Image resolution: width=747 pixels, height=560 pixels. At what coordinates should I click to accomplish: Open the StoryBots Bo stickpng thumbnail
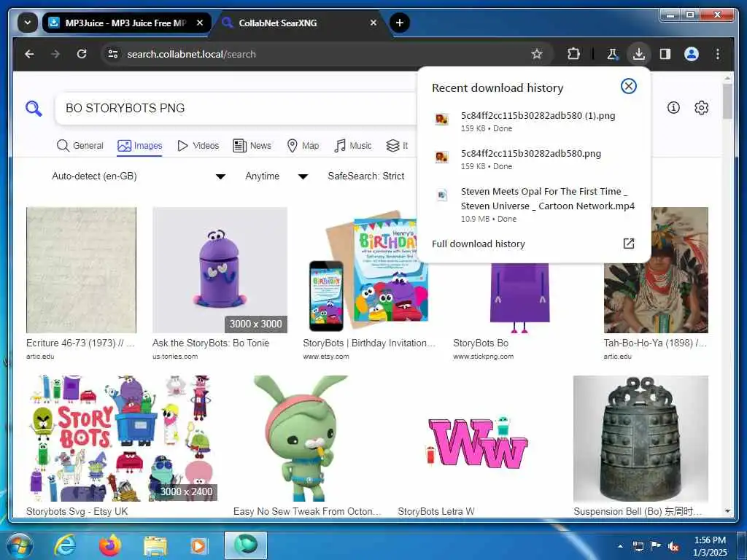(x=519, y=297)
